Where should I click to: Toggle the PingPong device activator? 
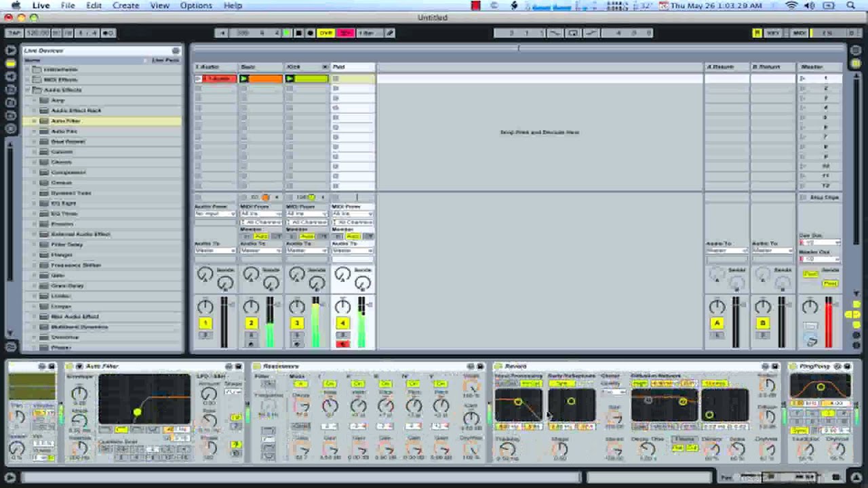point(793,366)
